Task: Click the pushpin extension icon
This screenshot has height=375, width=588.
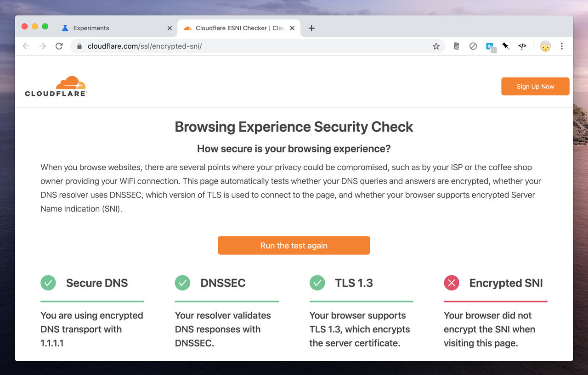Action: tap(506, 46)
